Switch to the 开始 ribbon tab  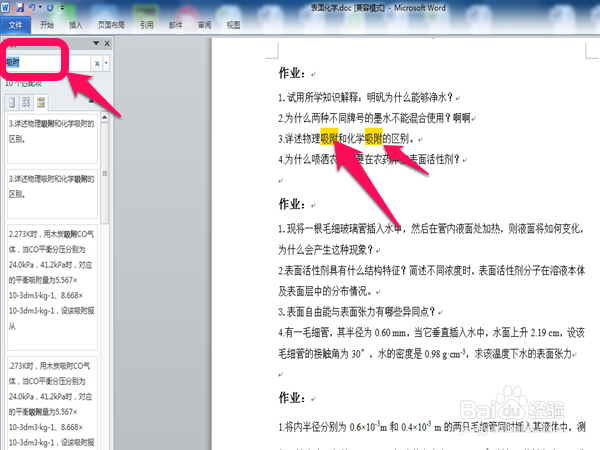[x=47, y=25]
